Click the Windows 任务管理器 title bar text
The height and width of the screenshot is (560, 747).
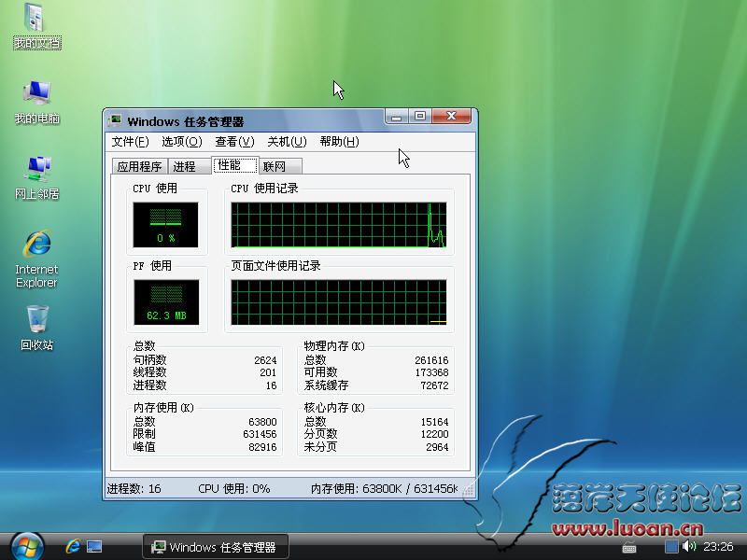(x=185, y=121)
